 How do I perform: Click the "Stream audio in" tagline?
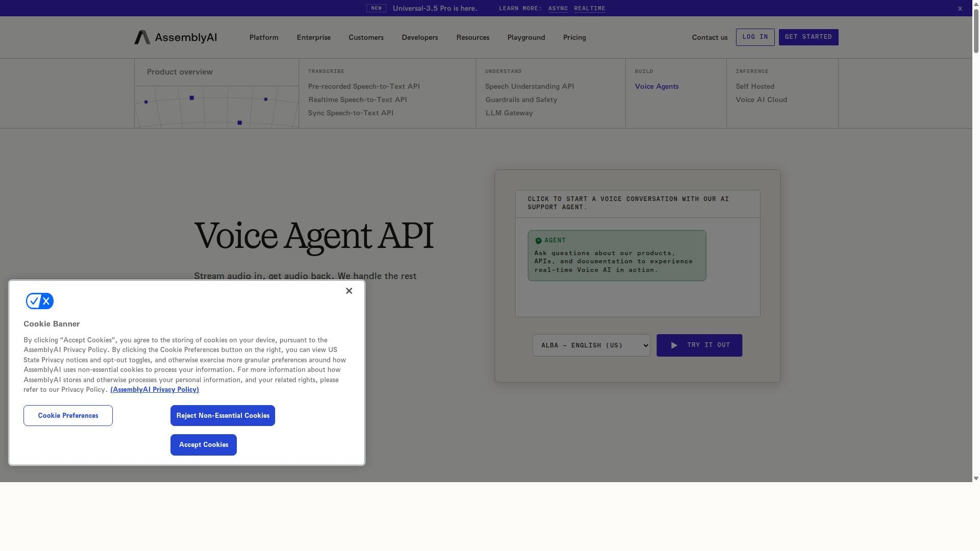(305, 276)
